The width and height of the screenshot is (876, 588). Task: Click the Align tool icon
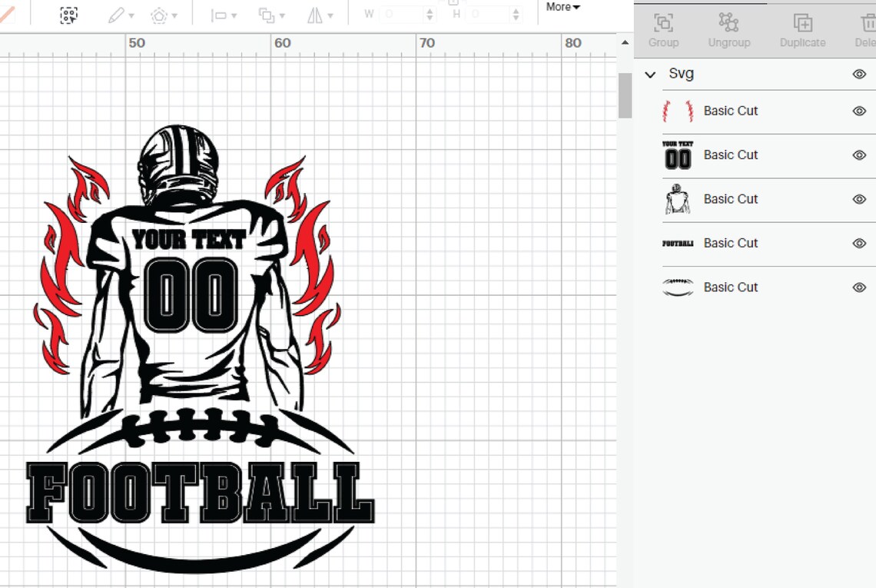coord(218,14)
